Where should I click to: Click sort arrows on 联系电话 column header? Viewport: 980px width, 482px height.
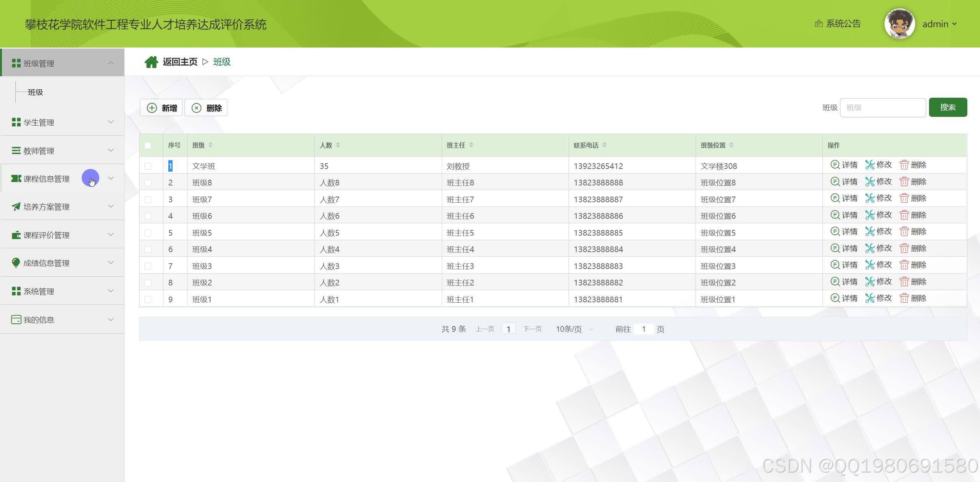coord(604,145)
